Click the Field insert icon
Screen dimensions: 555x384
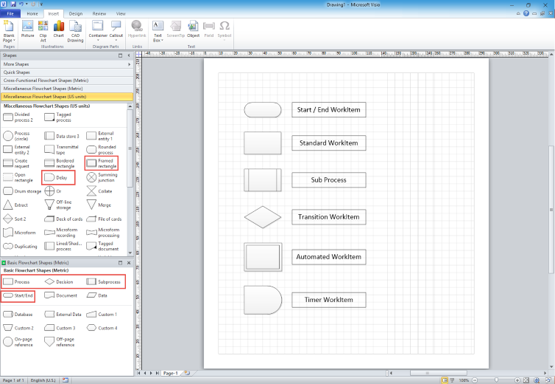[x=209, y=29]
